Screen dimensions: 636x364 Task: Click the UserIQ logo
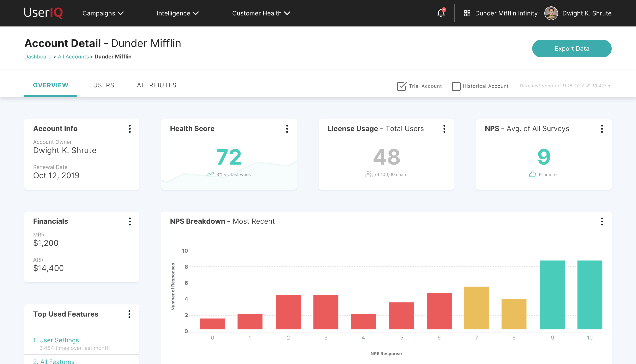(x=43, y=13)
